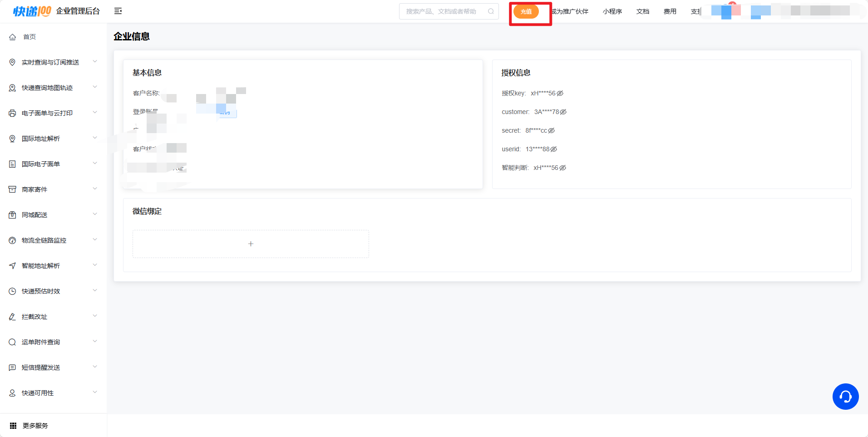Open 小程序 in top navigation
Screen dimensions: 868x437
(x=612, y=11)
